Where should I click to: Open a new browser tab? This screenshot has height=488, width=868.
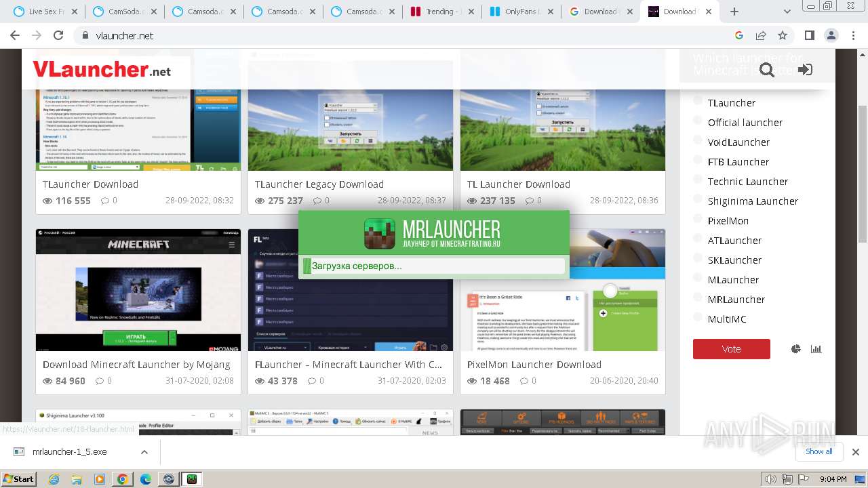point(734,12)
